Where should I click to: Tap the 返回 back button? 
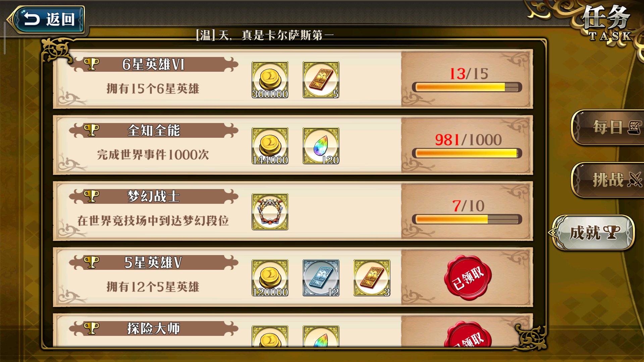pos(47,19)
